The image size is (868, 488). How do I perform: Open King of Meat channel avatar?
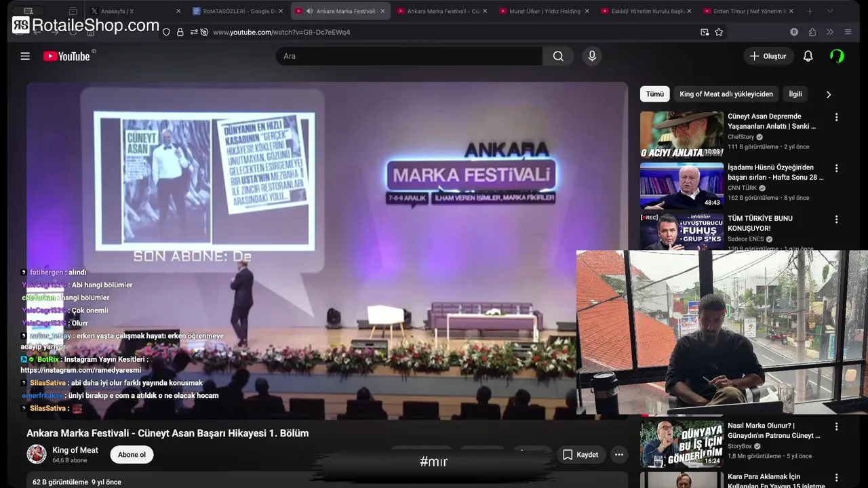(37, 454)
